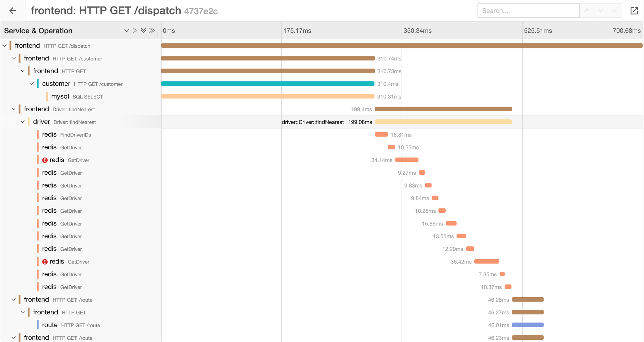Collapse the root frontend HTTP GET /dispatch span
This screenshot has width=644, height=342.
[5, 46]
